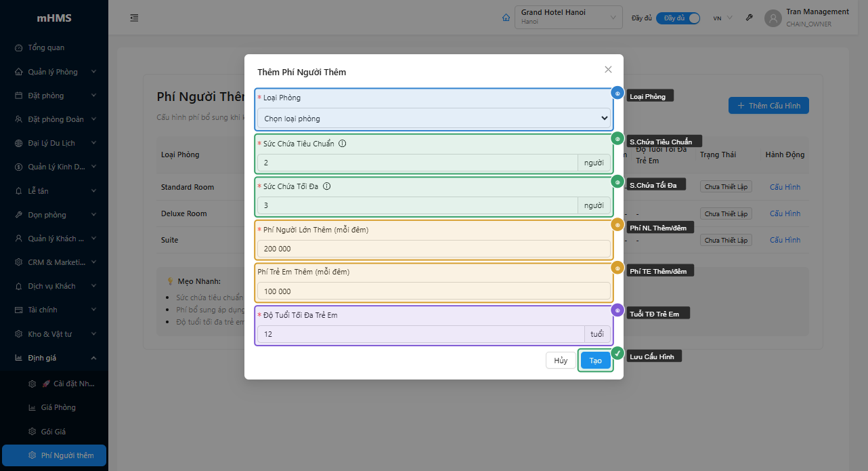Image resolution: width=868 pixels, height=471 pixels.
Task: Click the eye badge beside Phí NL Thêm/đêm
Action: [x=617, y=224]
